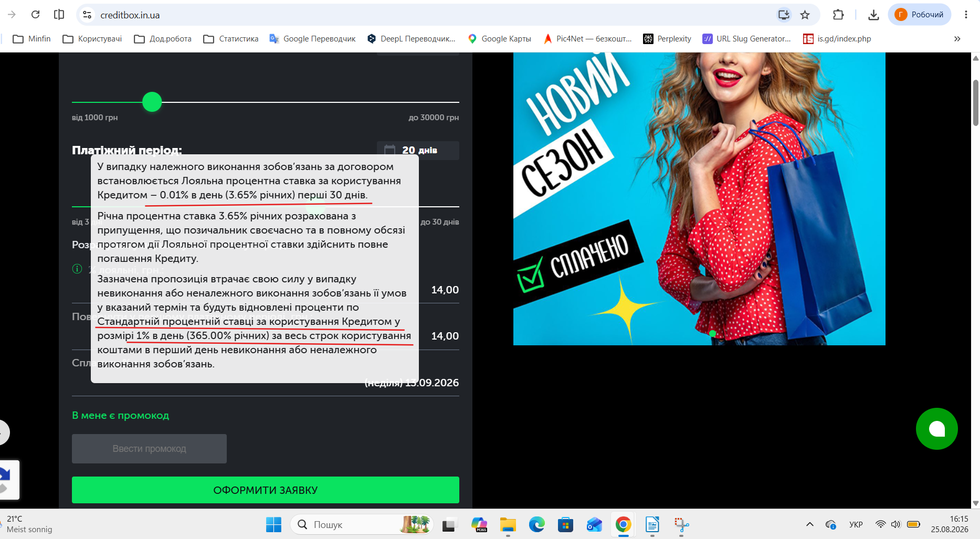Image resolution: width=980 pixels, height=539 pixels.
Task: Click the text до 30000 грн
Action: [434, 118]
